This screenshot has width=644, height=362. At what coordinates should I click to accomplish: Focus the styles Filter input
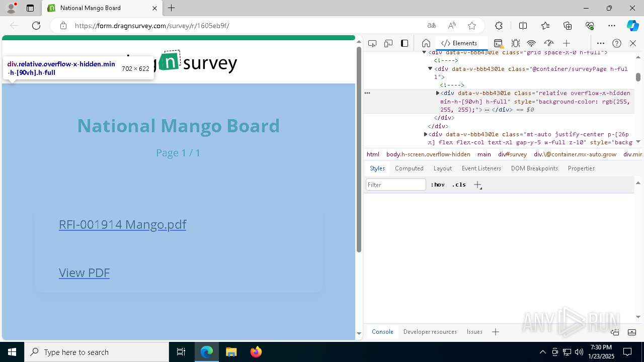396,185
